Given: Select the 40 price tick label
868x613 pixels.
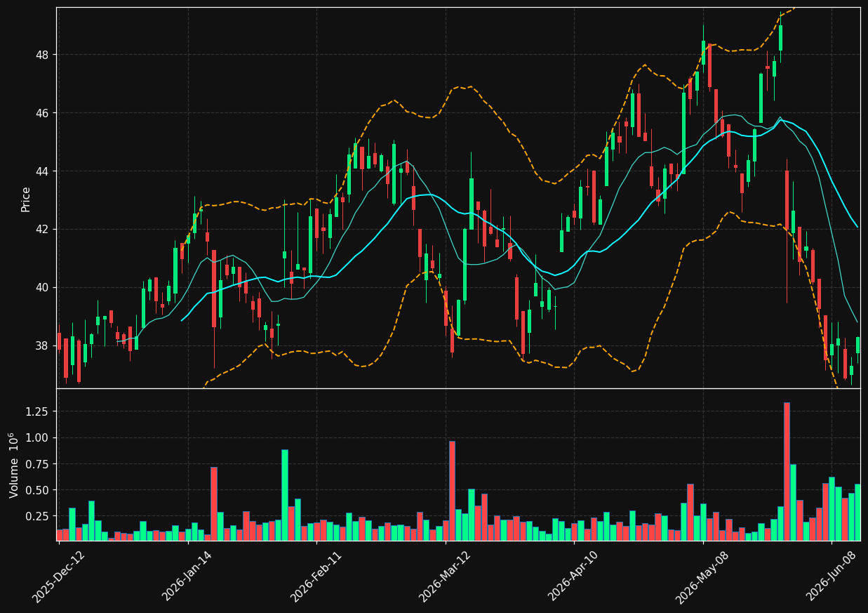Looking at the screenshot, I should click(x=44, y=288).
